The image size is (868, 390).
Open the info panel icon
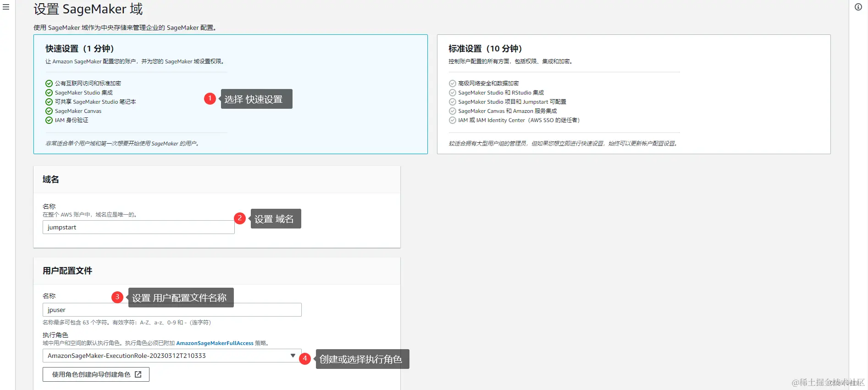tap(858, 7)
